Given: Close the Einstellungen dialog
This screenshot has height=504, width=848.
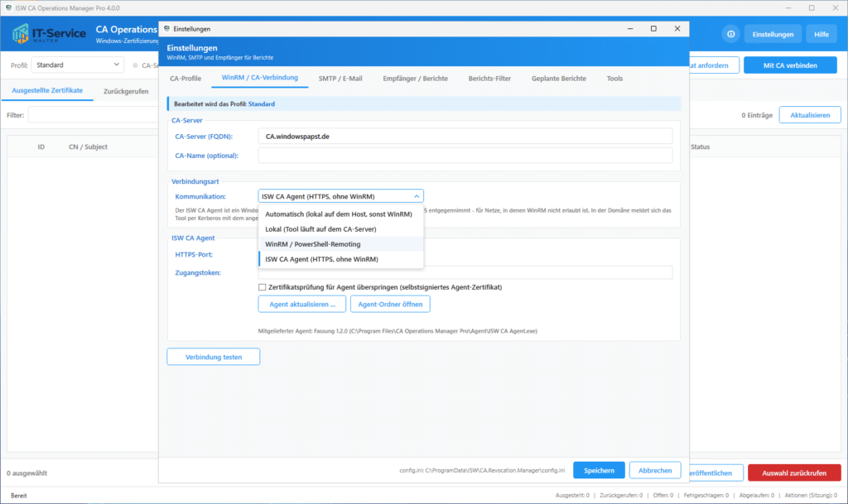Looking at the screenshot, I should [x=677, y=29].
